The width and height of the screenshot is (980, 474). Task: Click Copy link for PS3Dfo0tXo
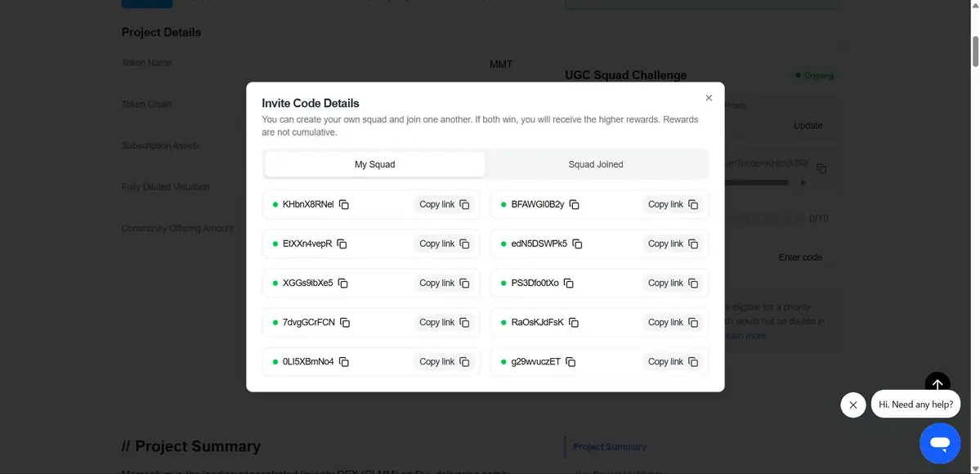pyautogui.click(x=673, y=283)
